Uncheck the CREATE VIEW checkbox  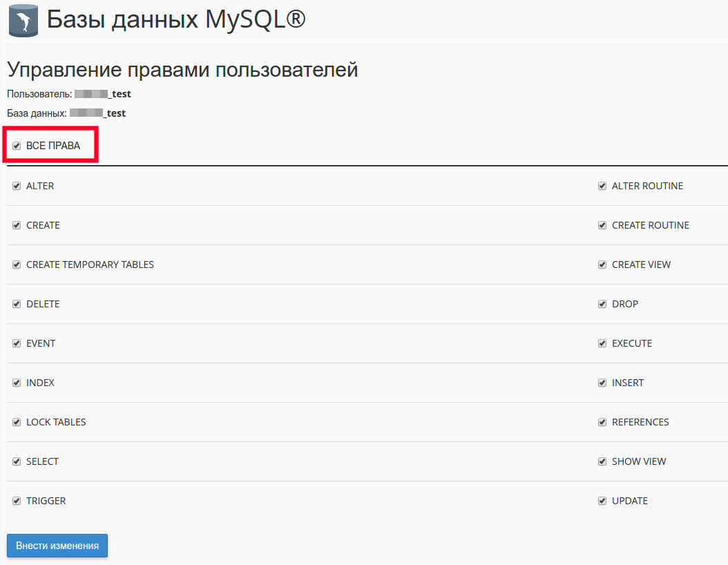click(602, 265)
